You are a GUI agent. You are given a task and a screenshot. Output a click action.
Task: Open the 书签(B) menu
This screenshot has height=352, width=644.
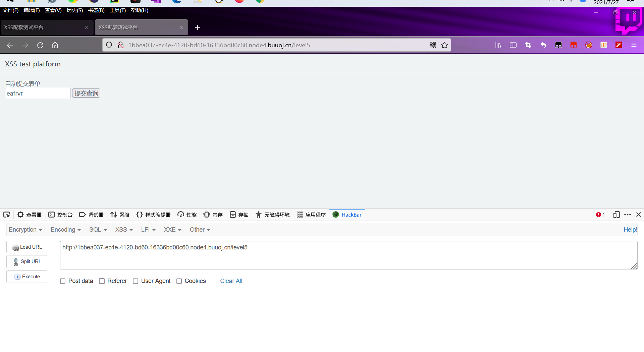96,10
